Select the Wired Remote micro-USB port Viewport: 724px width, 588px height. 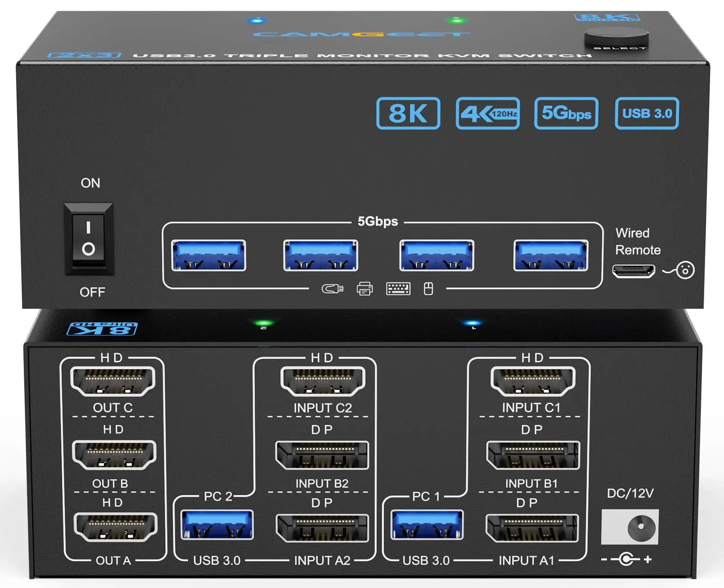(x=633, y=271)
